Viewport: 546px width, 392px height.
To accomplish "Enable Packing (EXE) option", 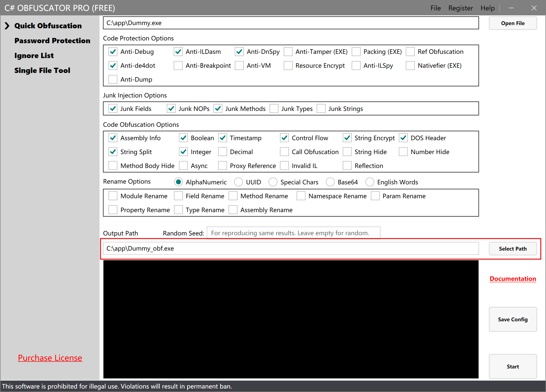I will (x=356, y=52).
